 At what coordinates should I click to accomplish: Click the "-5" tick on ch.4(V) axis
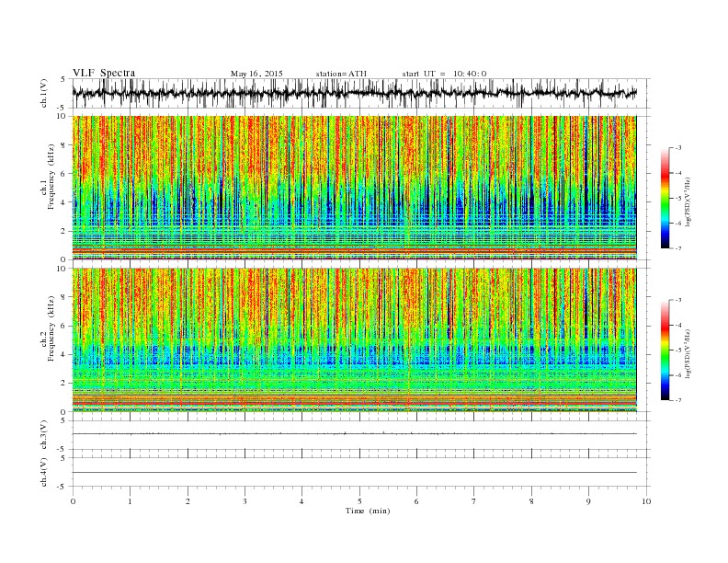[x=63, y=487]
